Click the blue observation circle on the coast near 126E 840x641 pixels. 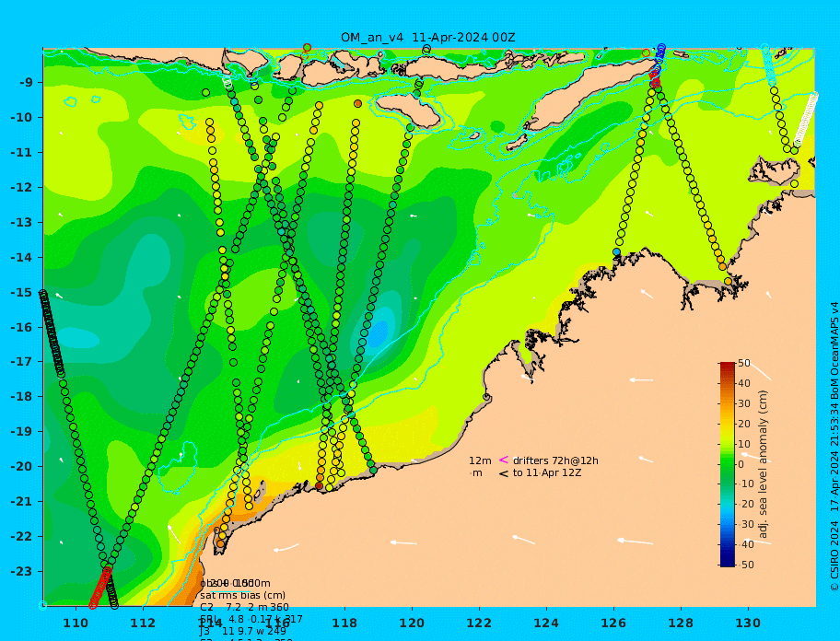click(616, 251)
